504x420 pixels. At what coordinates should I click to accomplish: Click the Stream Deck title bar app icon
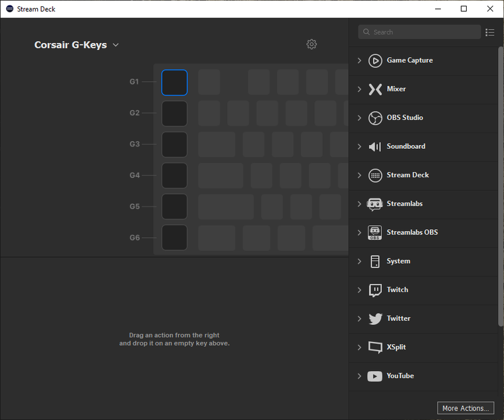point(10,9)
